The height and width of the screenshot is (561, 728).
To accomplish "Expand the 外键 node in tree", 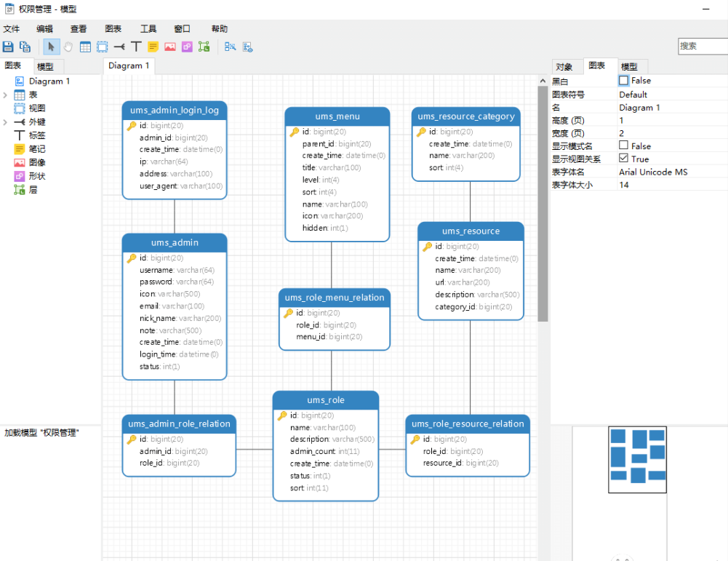I will [5, 122].
